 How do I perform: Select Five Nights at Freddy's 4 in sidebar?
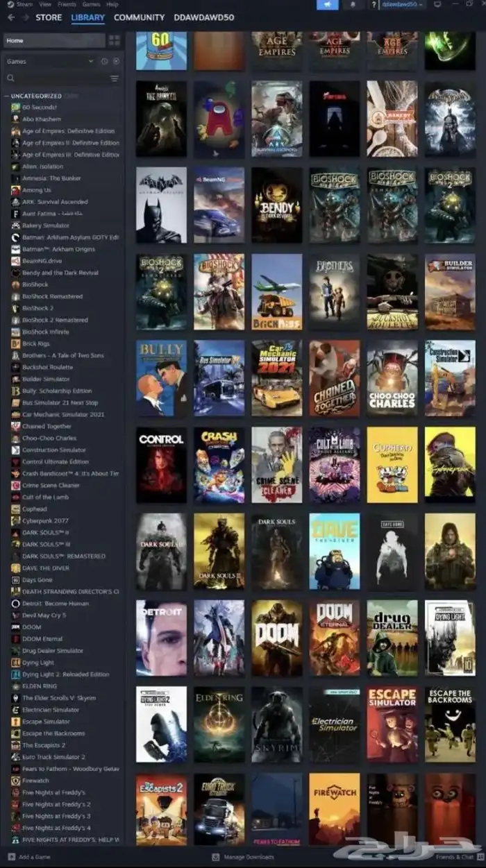click(56, 828)
